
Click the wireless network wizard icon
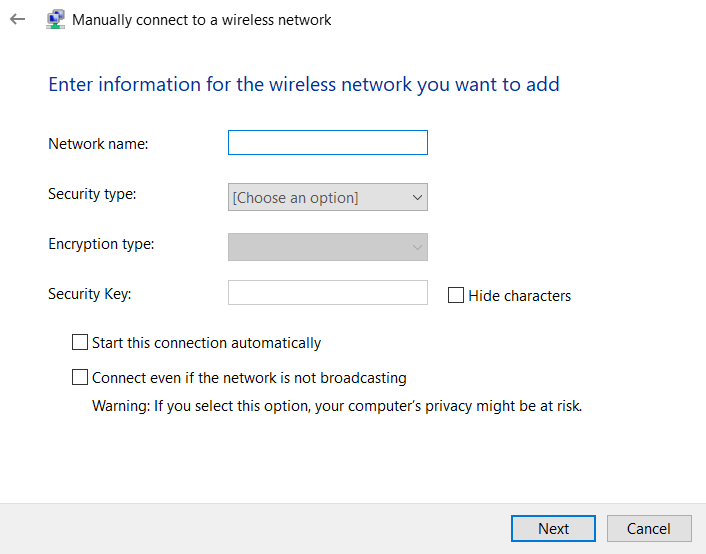tap(55, 19)
